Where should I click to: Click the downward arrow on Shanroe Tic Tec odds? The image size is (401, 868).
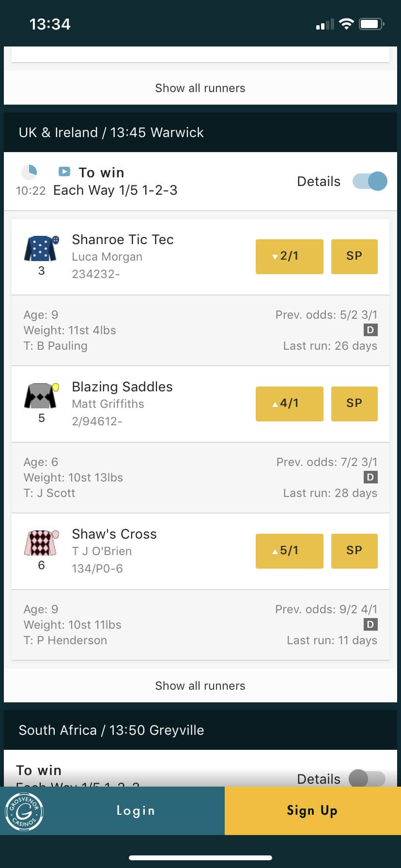coord(275,256)
